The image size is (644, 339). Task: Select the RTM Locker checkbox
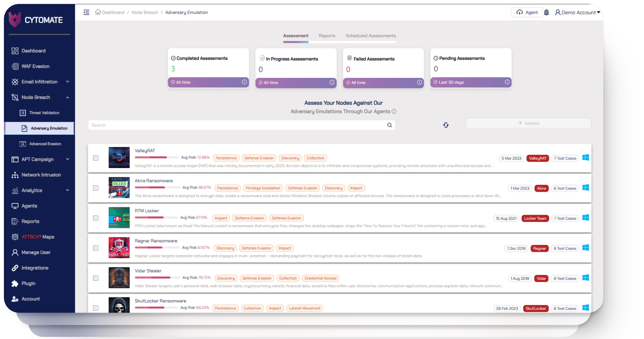point(96,218)
